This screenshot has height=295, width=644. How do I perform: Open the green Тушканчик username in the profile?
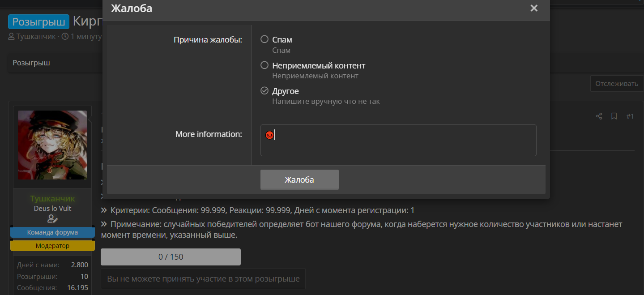(x=52, y=198)
